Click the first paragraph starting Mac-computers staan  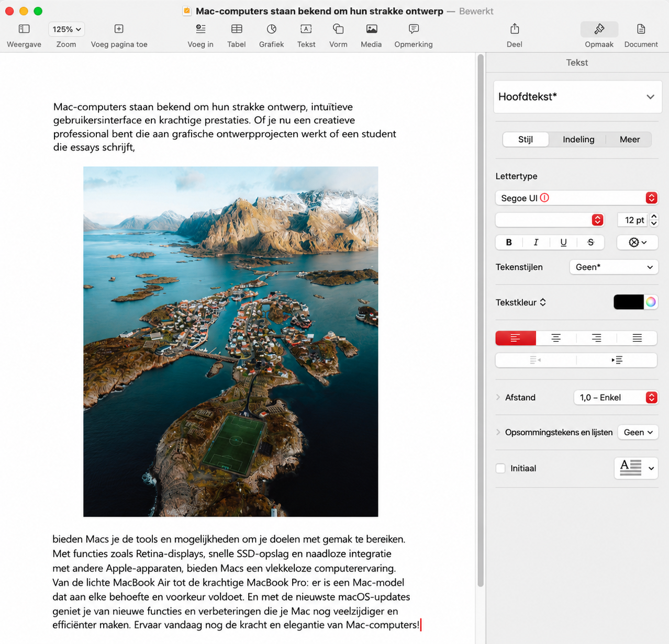click(x=225, y=127)
